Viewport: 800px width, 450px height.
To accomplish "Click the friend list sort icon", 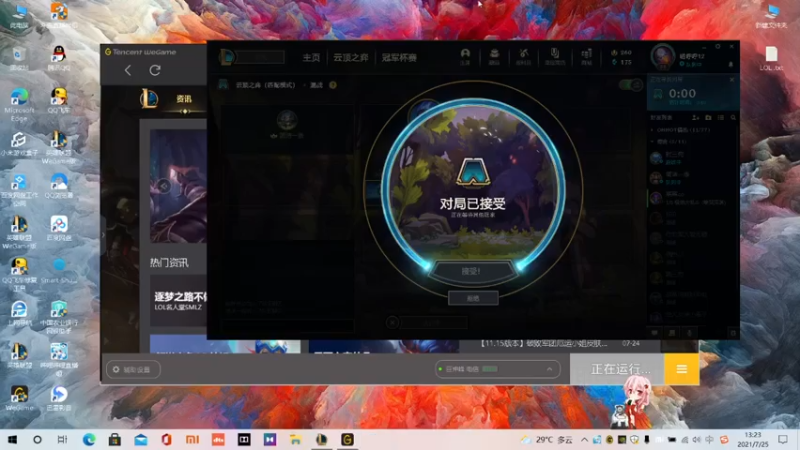I will pyautogui.click(x=720, y=117).
